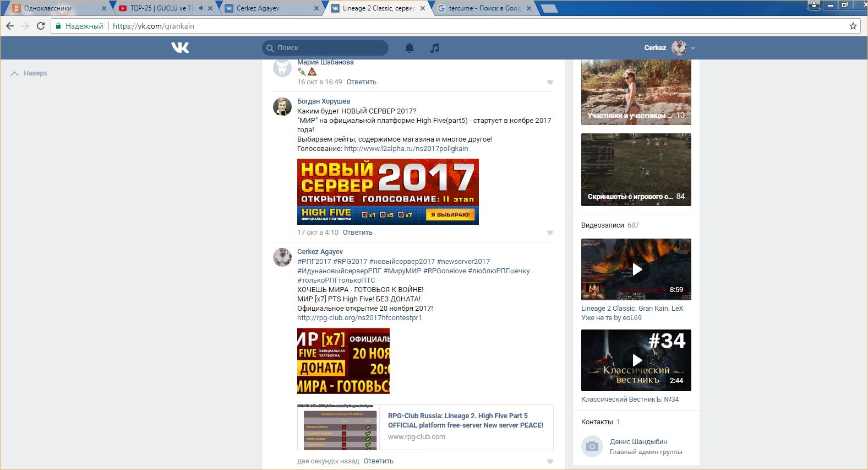Click Денис Шандыбин's camera avatar
This screenshot has height=470, width=868.
click(592, 446)
